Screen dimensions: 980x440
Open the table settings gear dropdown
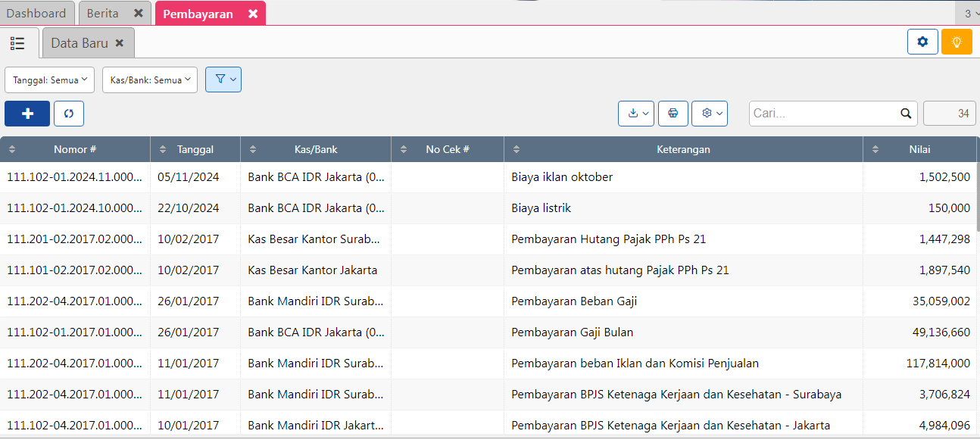pyautogui.click(x=710, y=114)
